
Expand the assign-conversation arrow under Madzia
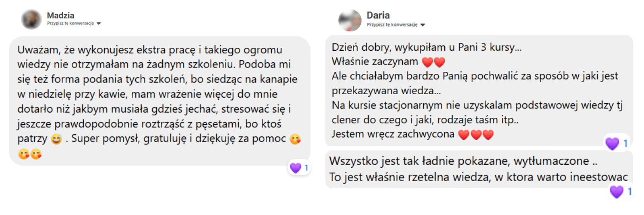coord(99,24)
